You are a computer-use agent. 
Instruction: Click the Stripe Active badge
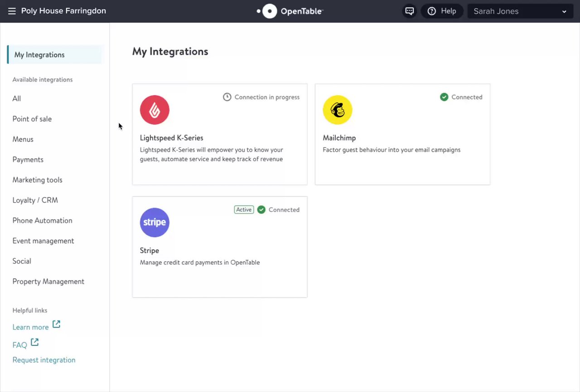click(x=244, y=209)
